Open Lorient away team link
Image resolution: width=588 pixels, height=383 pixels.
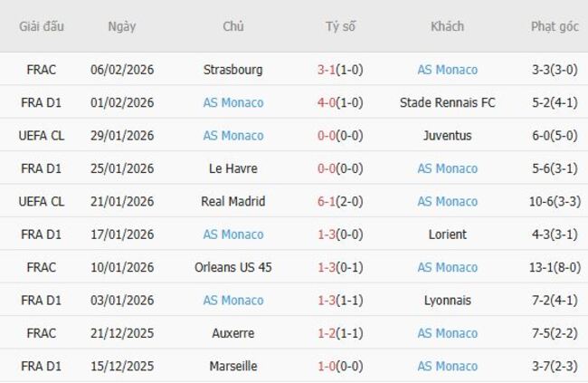pyautogui.click(x=447, y=235)
